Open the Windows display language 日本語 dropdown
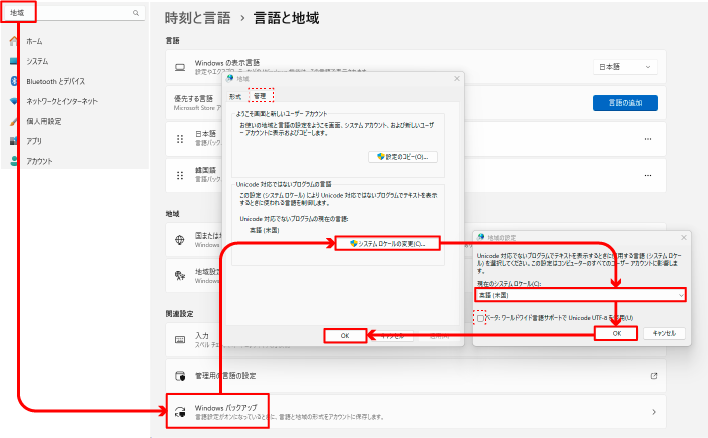This screenshot has width=708, height=438. click(x=627, y=67)
